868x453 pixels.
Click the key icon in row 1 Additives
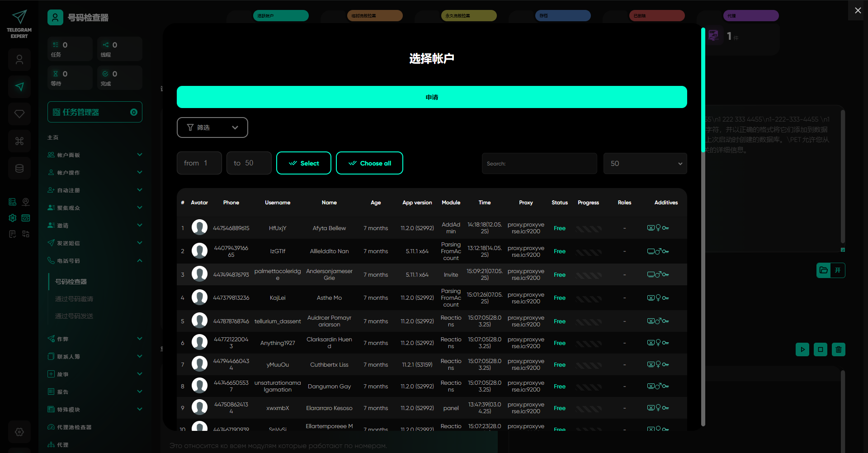tap(665, 228)
